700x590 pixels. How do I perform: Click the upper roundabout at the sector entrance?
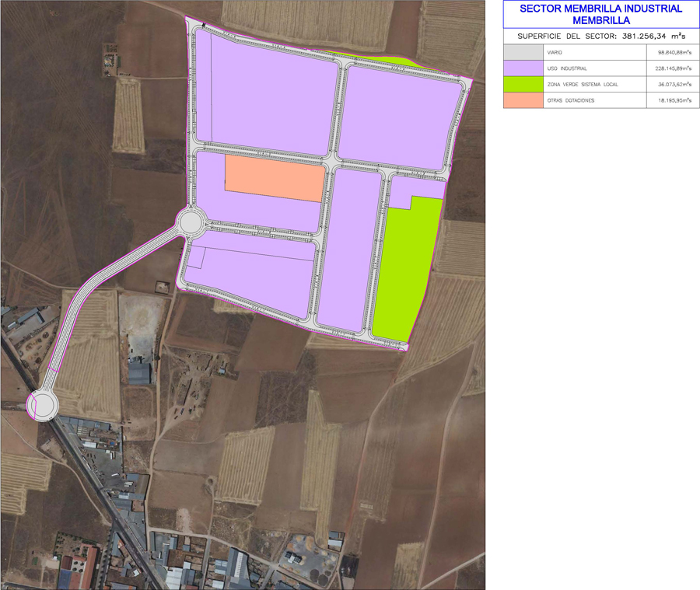coord(191,223)
